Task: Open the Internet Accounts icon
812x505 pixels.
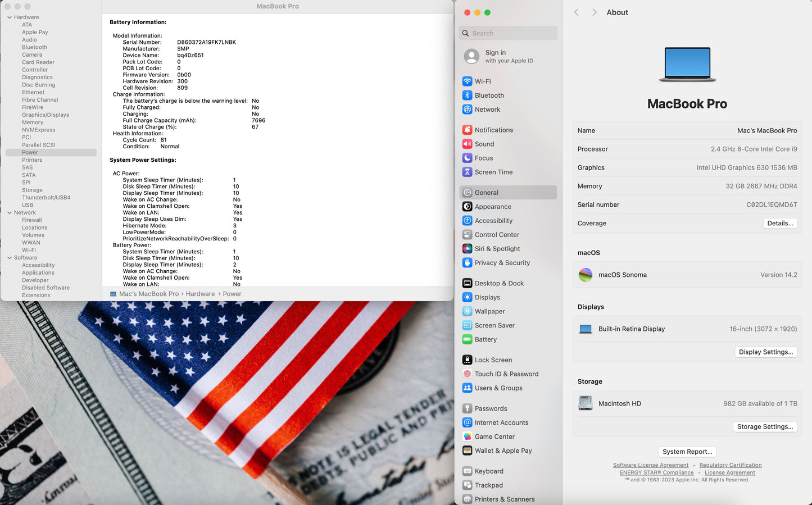Action: pos(467,422)
